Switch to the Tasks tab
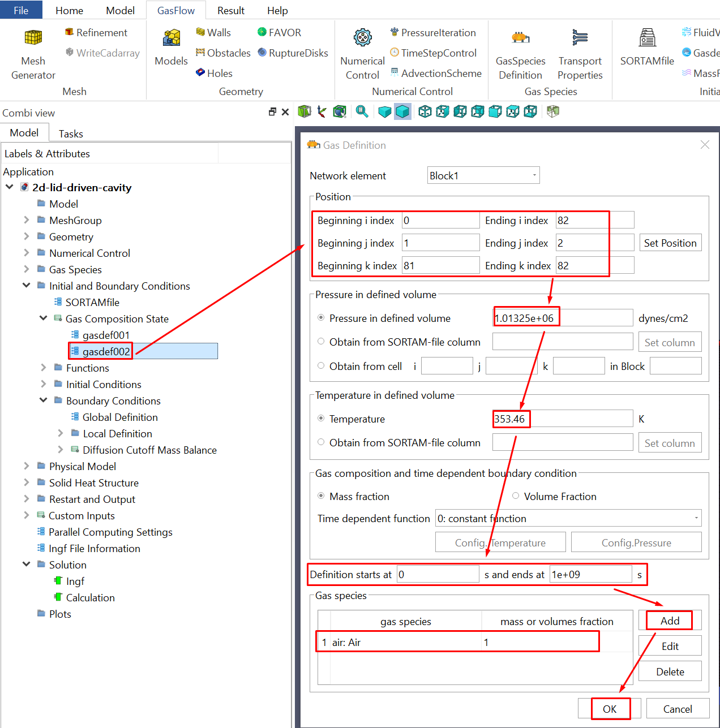This screenshot has width=720, height=728. point(71,133)
